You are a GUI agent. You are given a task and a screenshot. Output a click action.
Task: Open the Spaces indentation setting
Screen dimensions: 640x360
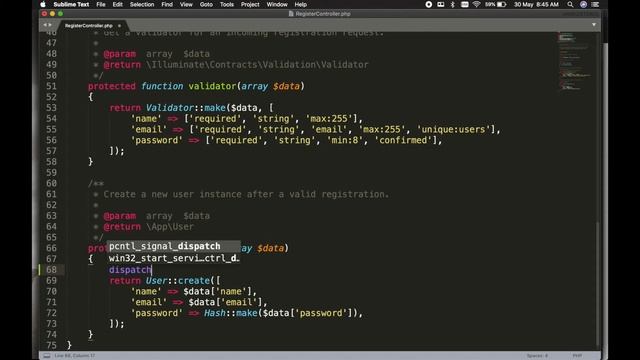[537, 356]
